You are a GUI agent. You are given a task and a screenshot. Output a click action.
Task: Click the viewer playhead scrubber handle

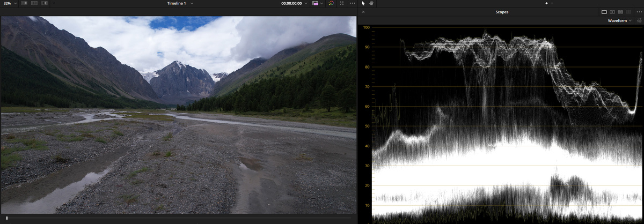(6, 218)
